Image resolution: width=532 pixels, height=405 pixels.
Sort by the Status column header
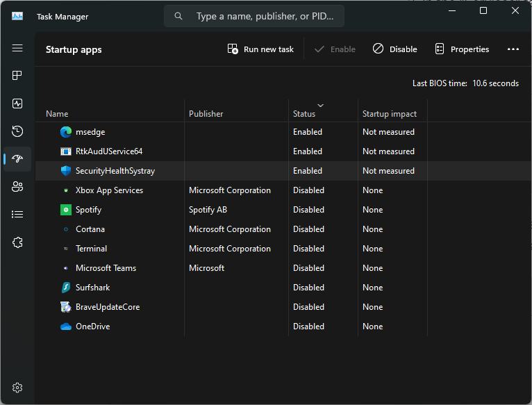click(x=323, y=110)
